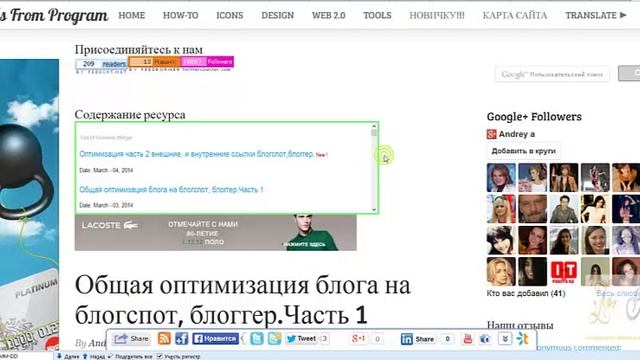Click the 'Общая оптимизация блога' article heading
Screen dimensions: 640x360
tap(242, 300)
